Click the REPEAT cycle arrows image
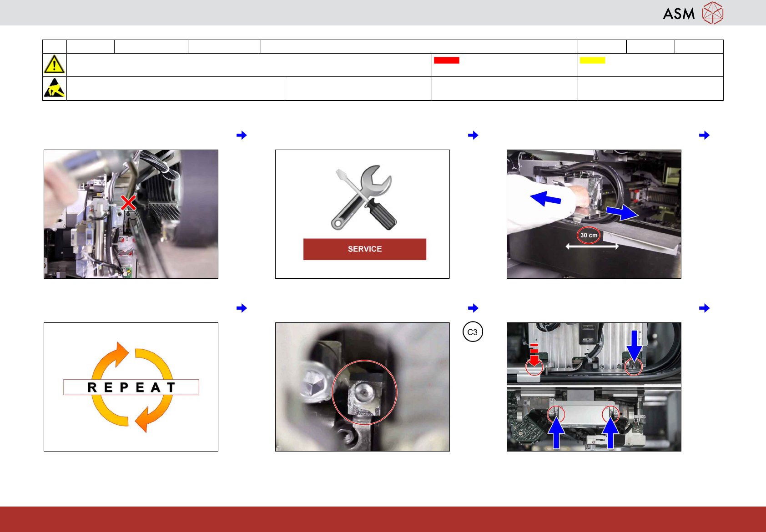The image size is (766, 532). pyautogui.click(x=131, y=387)
